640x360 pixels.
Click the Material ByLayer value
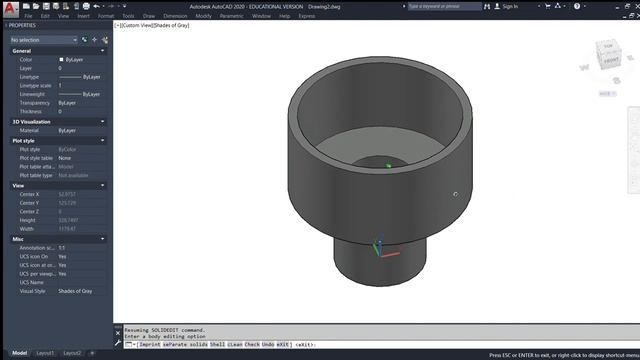(x=67, y=131)
